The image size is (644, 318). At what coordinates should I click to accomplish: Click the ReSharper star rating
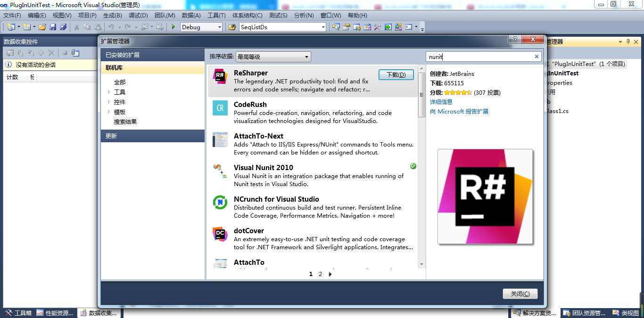[x=458, y=92]
